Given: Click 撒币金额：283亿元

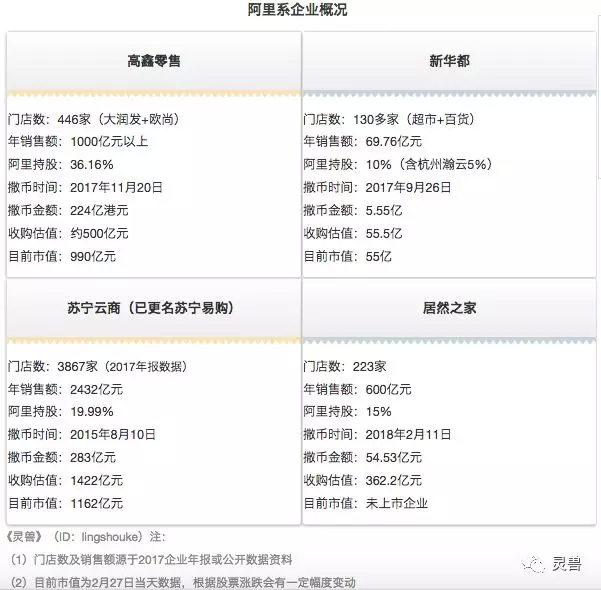Looking at the screenshot, I should (62, 458).
